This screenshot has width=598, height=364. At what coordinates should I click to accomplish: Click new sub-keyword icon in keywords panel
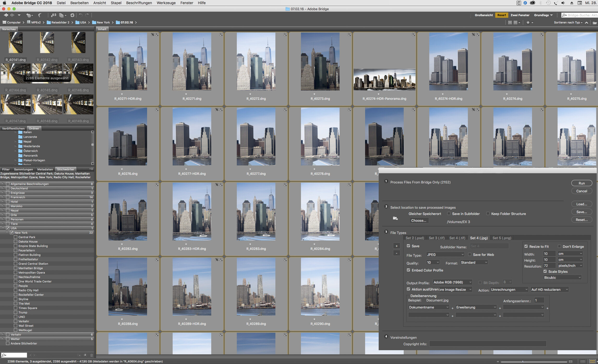(79, 355)
